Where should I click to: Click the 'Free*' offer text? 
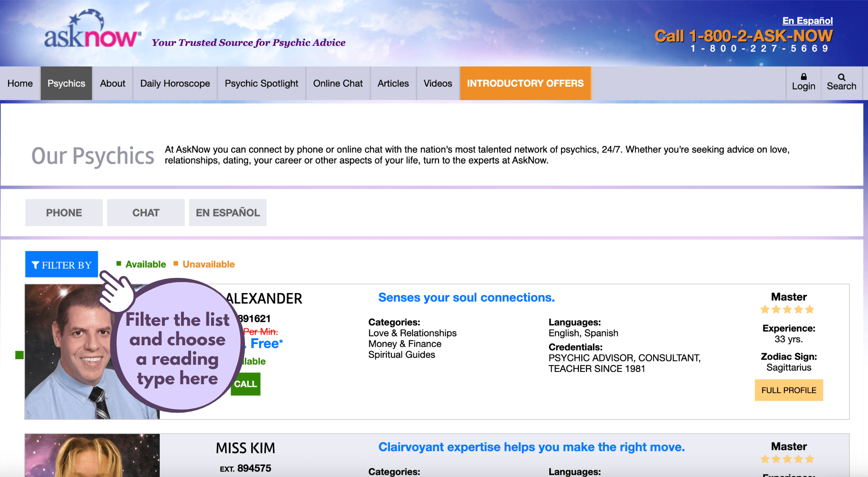pos(267,344)
